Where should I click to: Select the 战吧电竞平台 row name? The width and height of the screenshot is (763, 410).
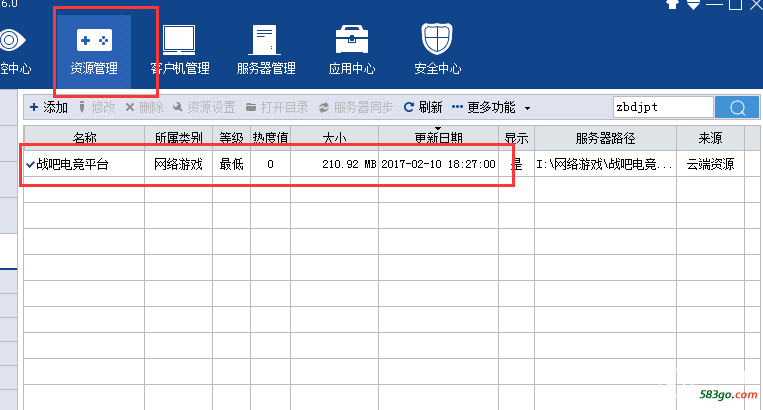pyautogui.click(x=73, y=164)
